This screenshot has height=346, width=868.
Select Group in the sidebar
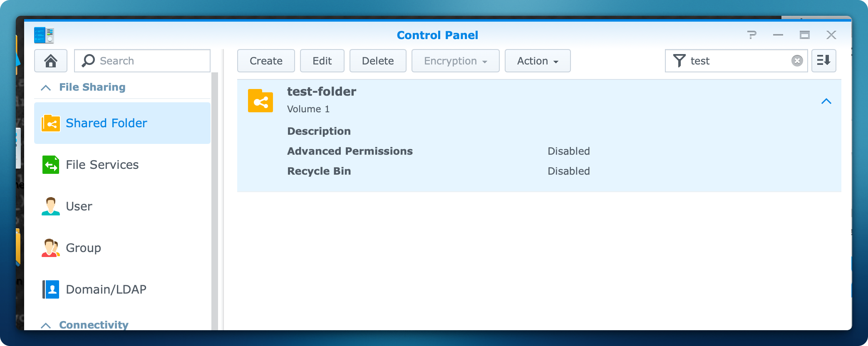click(x=83, y=248)
